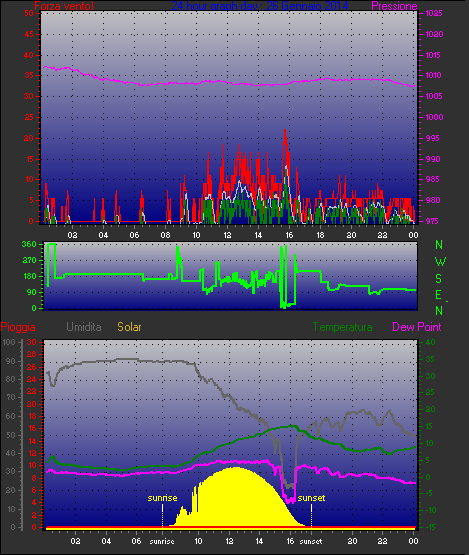Click hour 08 on wind chart time axis
Screen dimensions: 469x555
165,235
